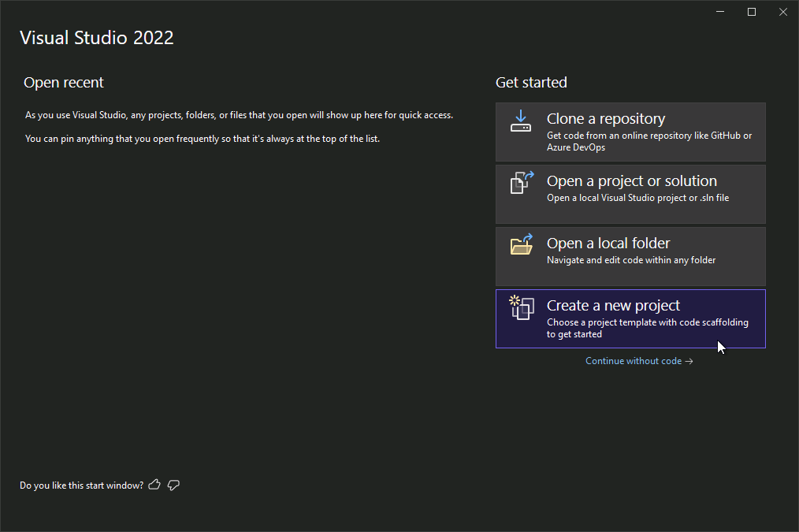Click the Clone a repository download icon
This screenshot has width=799, height=532.
point(521,121)
